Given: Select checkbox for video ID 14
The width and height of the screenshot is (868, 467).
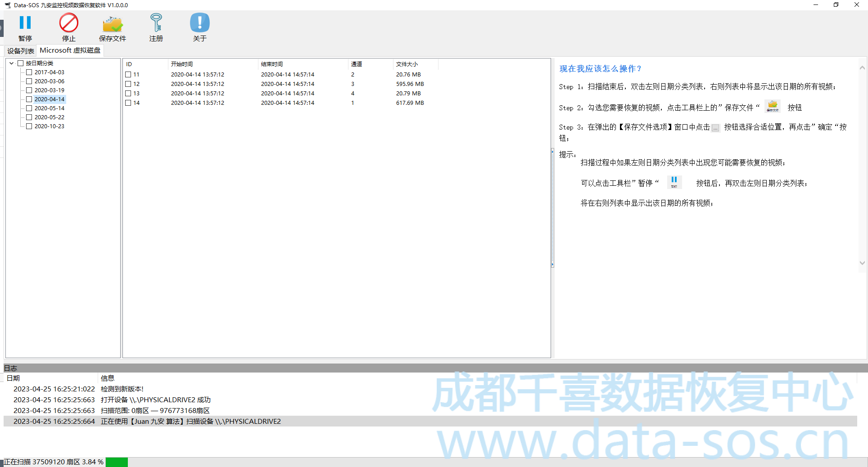Looking at the screenshot, I should coord(128,103).
